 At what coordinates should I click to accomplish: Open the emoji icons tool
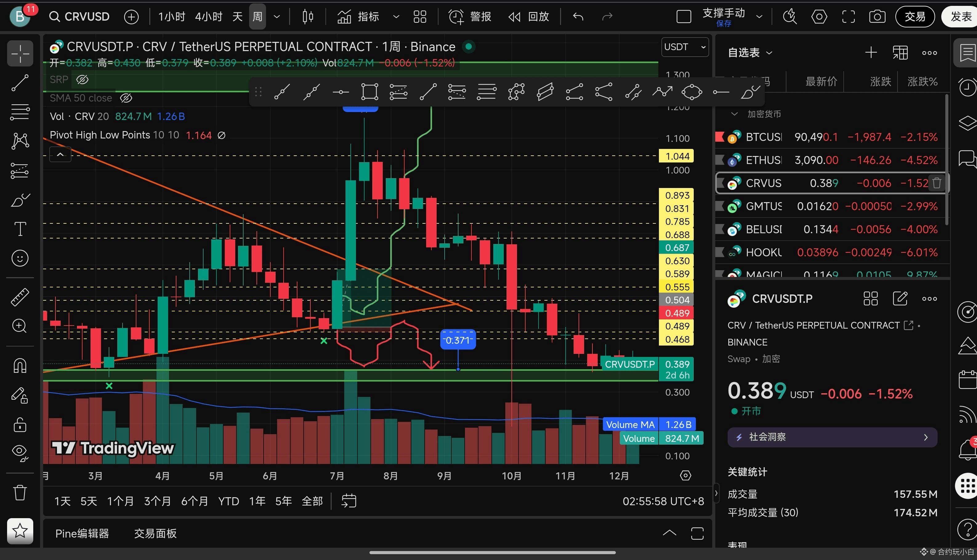[20, 258]
